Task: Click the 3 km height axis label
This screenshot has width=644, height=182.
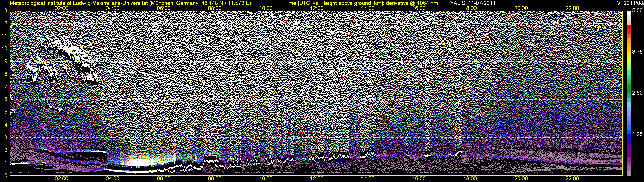Action: point(6,137)
